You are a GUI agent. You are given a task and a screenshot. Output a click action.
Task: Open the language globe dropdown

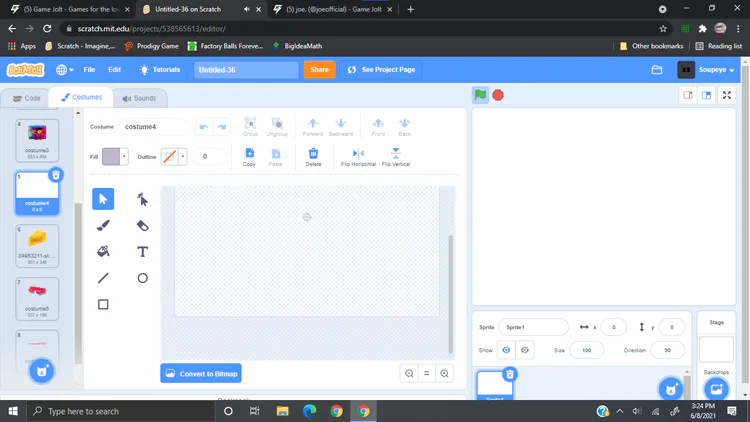click(65, 70)
